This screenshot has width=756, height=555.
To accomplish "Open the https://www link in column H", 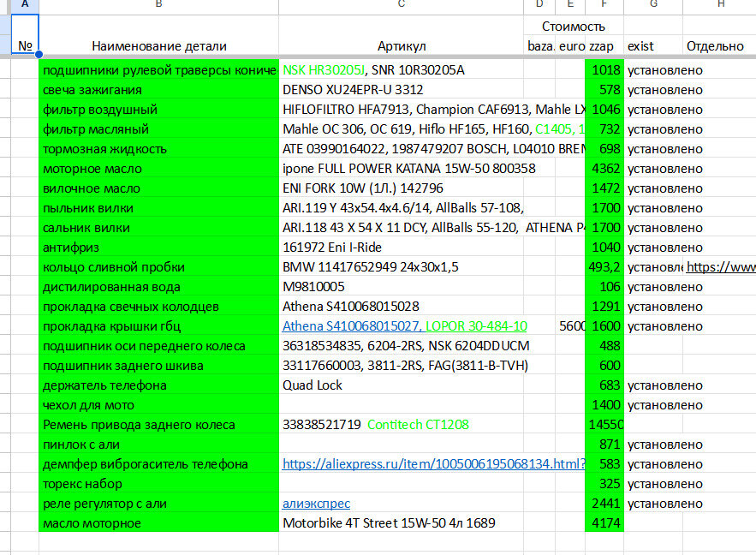I will click(x=721, y=267).
